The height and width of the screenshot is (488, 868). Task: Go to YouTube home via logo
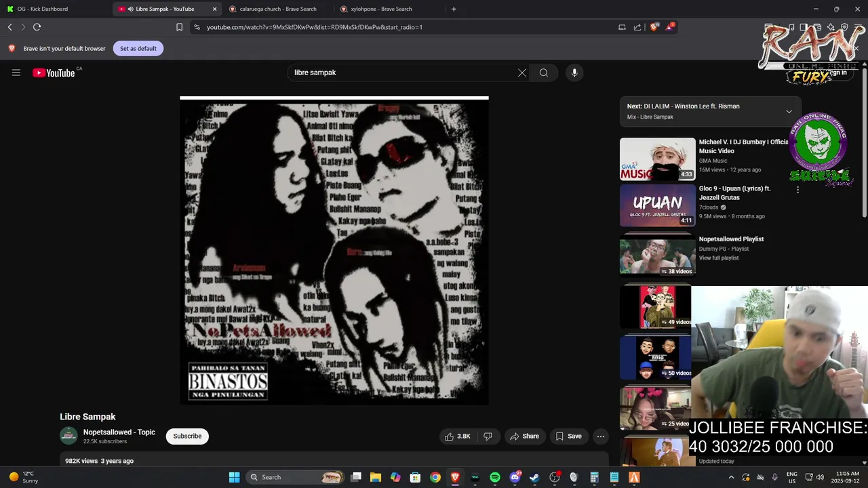[x=54, y=73]
